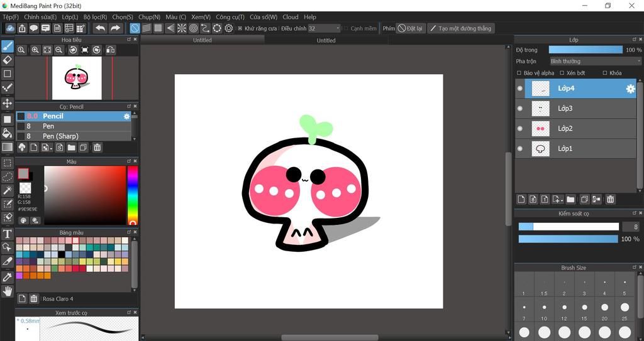Open the Tệp(F) menu

pos(11,17)
